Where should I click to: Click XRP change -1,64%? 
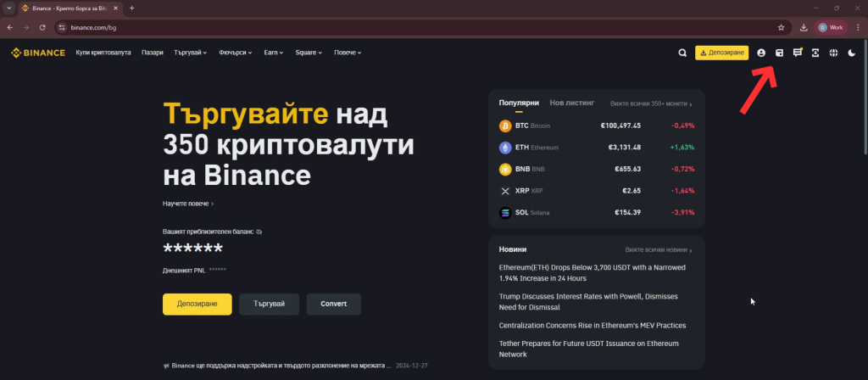pos(682,191)
